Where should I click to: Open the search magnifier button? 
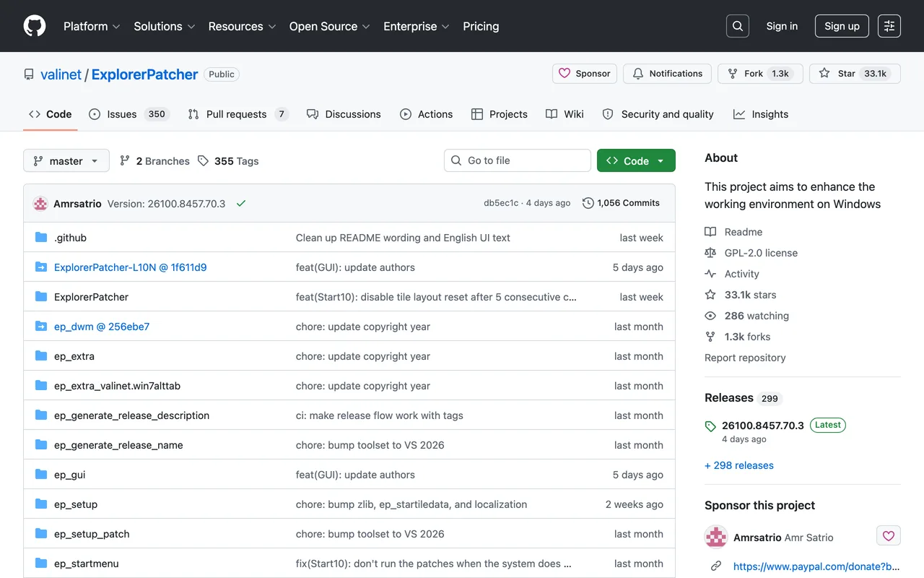pos(738,26)
